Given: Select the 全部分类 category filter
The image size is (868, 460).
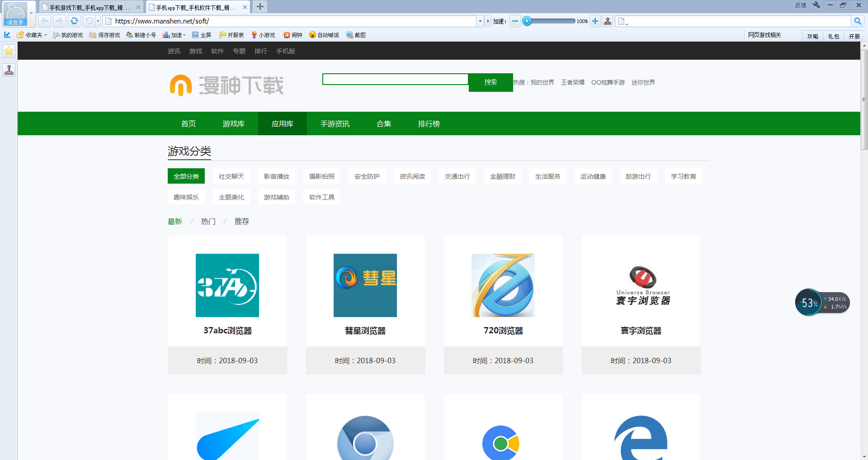Looking at the screenshot, I should (x=186, y=176).
